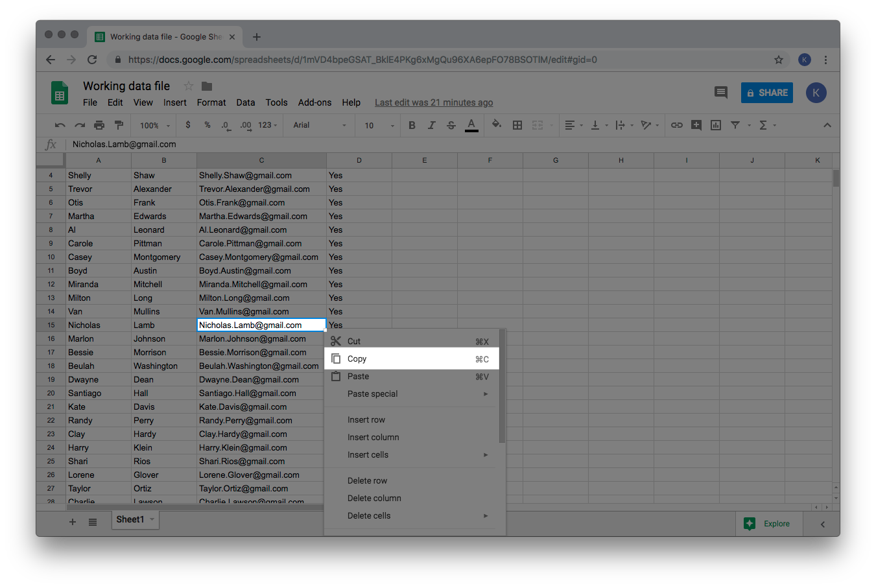Open the Format menu
The image size is (876, 588).
pos(211,102)
